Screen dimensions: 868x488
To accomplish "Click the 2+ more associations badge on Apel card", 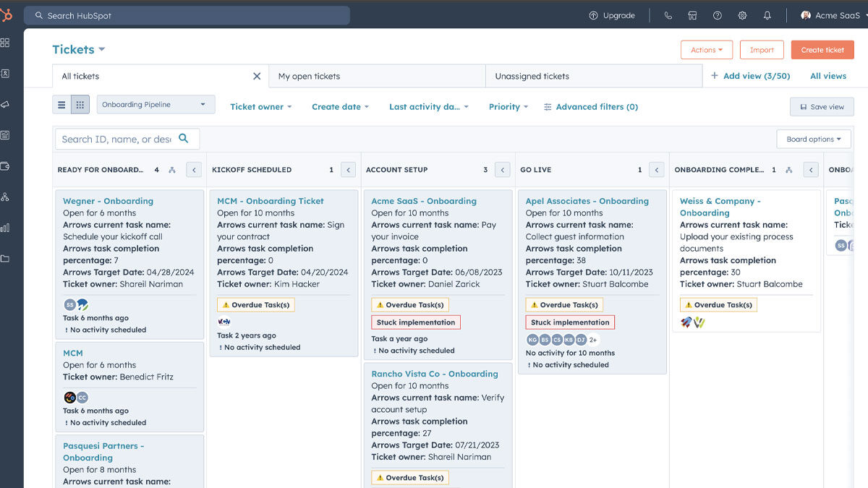I will tap(593, 340).
